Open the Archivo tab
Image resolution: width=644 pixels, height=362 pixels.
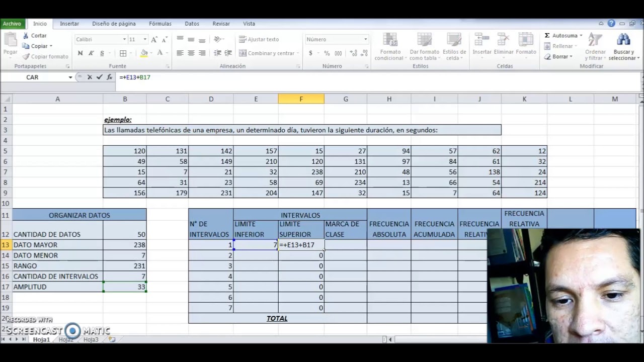pos(12,24)
